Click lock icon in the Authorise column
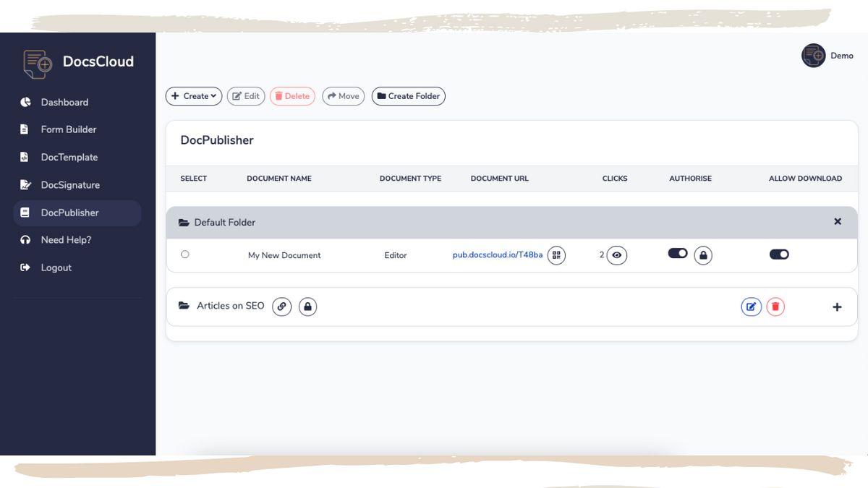 click(703, 255)
